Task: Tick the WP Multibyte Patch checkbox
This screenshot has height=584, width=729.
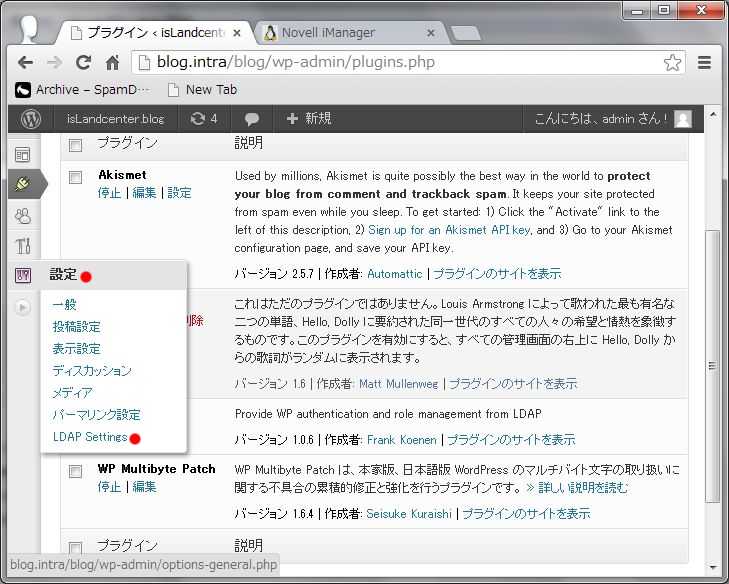Action: pyautogui.click(x=75, y=471)
